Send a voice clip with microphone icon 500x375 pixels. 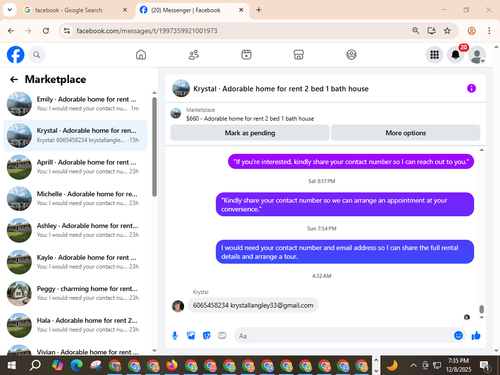(x=175, y=336)
